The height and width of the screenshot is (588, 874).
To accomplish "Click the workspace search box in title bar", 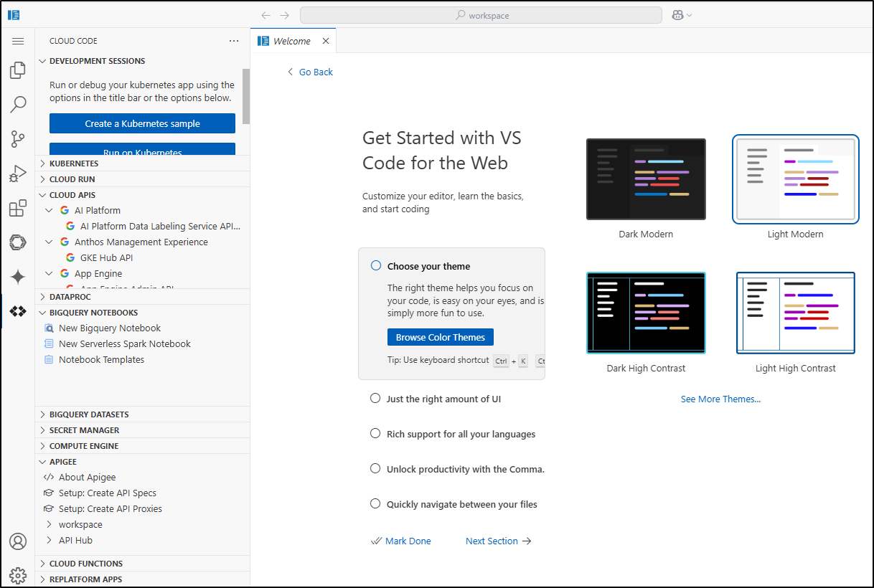I will 481,15.
